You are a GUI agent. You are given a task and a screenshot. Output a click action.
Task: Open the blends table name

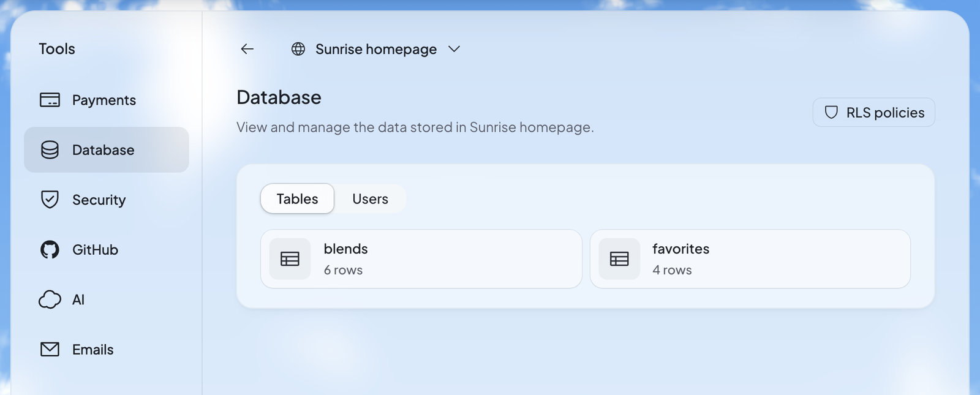[345, 249]
